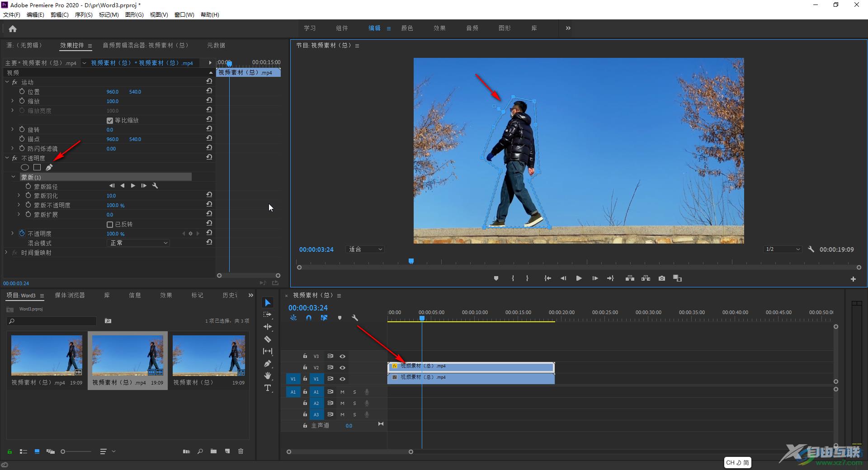Open the File (文件) menu

click(x=12, y=14)
